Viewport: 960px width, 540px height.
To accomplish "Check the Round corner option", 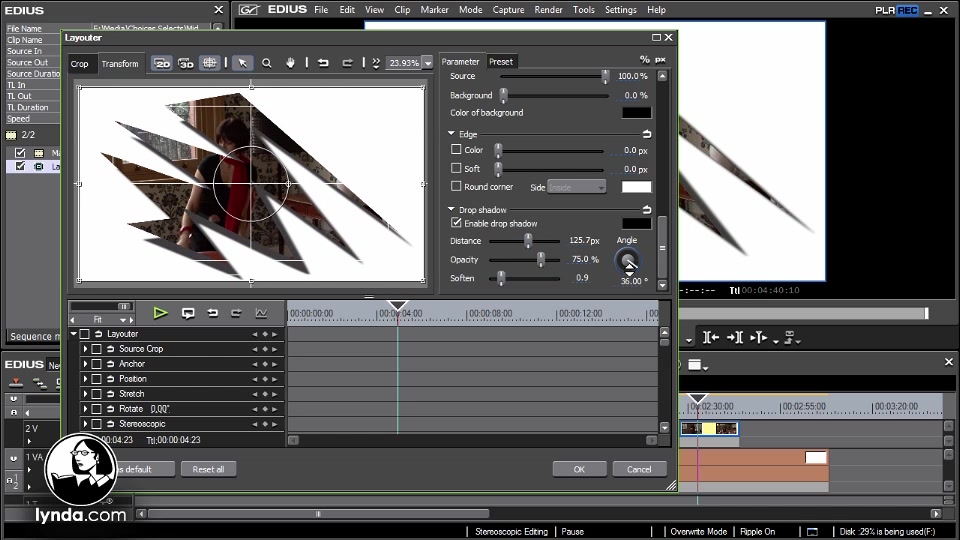I will [x=457, y=186].
